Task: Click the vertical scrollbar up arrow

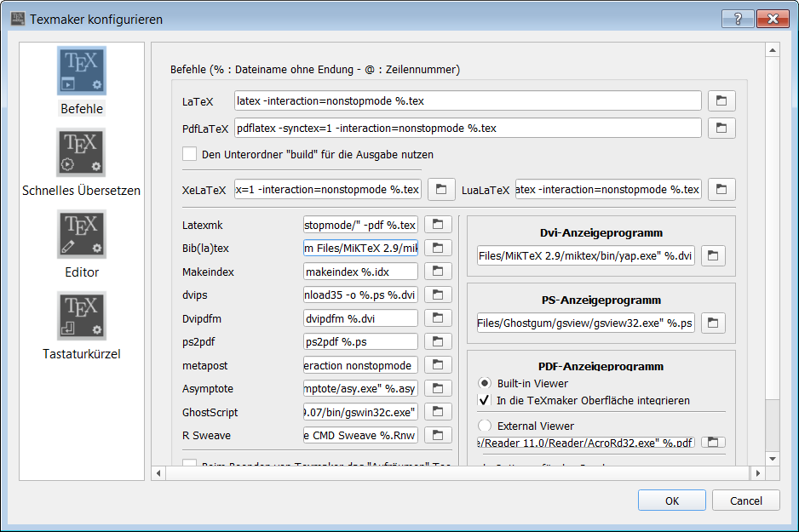Action: click(x=773, y=50)
